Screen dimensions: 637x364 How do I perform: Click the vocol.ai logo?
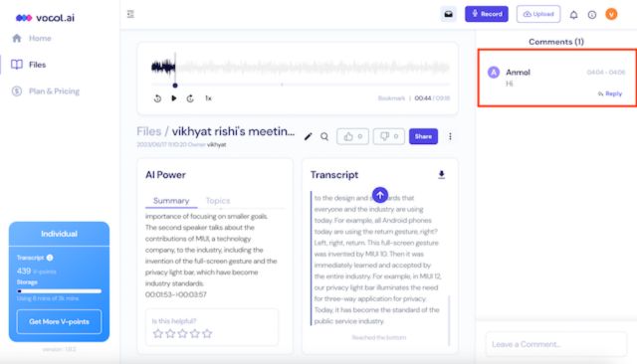click(45, 18)
